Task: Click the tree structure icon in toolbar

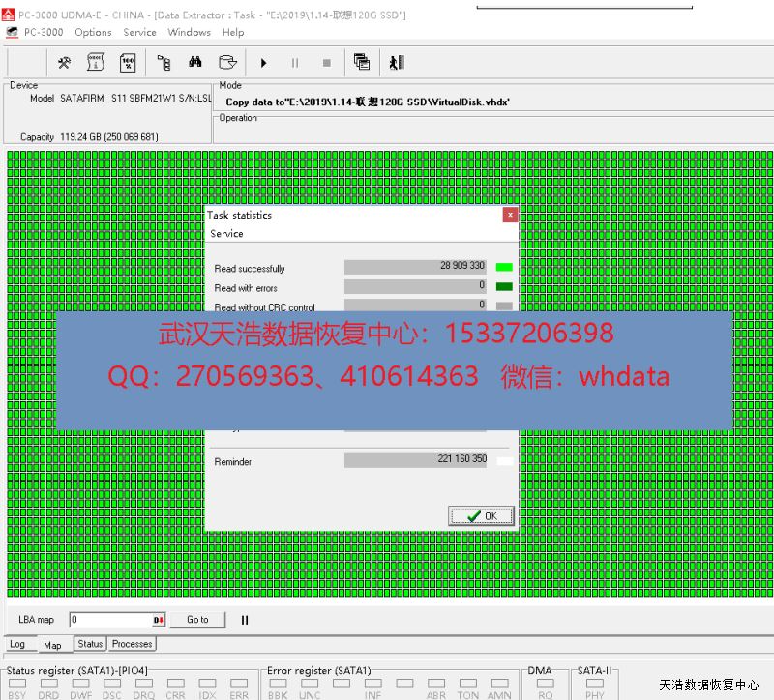Action: click(x=164, y=63)
